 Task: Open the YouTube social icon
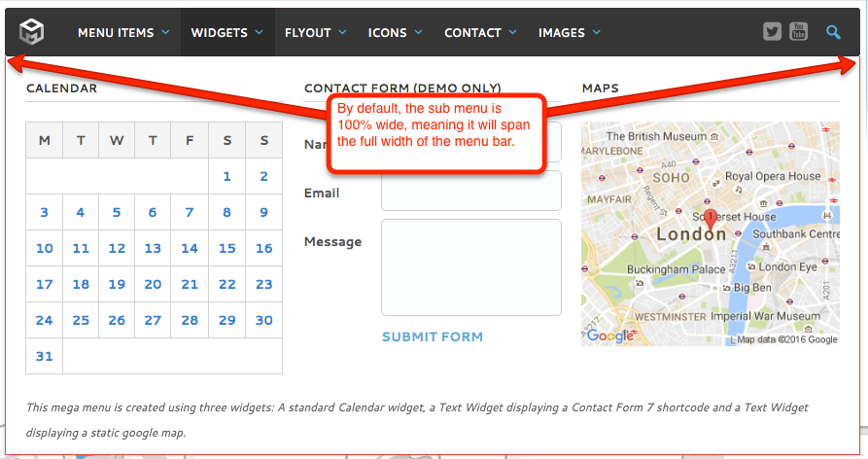click(799, 32)
